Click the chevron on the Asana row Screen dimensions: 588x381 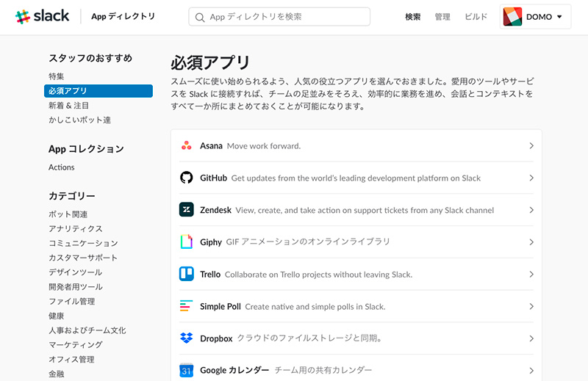531,146
